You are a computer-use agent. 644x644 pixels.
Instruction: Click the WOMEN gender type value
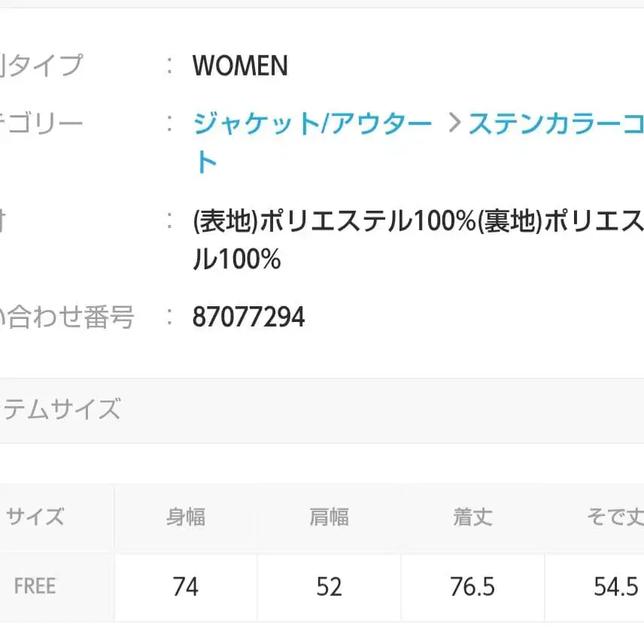click(240, 66)
